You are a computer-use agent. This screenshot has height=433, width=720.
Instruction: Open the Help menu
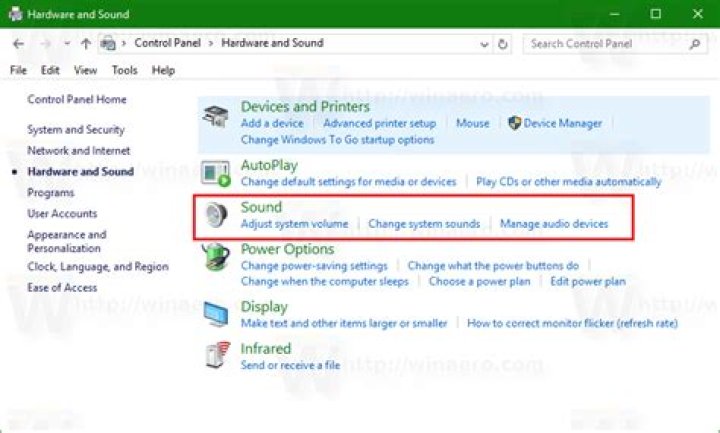point(163,70)
